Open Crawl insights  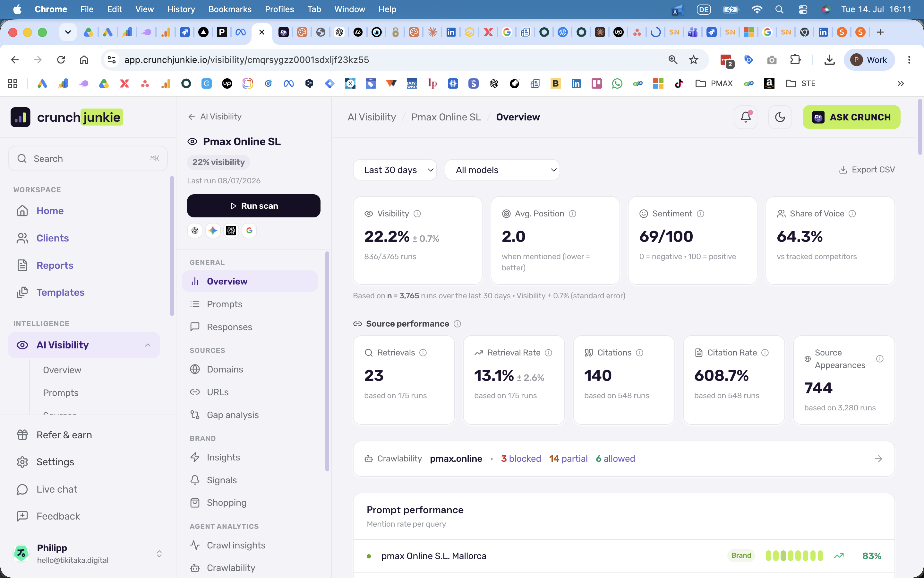pos(250,545)
